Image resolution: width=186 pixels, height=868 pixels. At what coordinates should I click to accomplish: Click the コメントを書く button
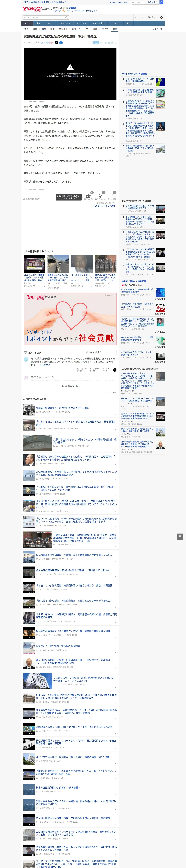(x=93, y=352)
